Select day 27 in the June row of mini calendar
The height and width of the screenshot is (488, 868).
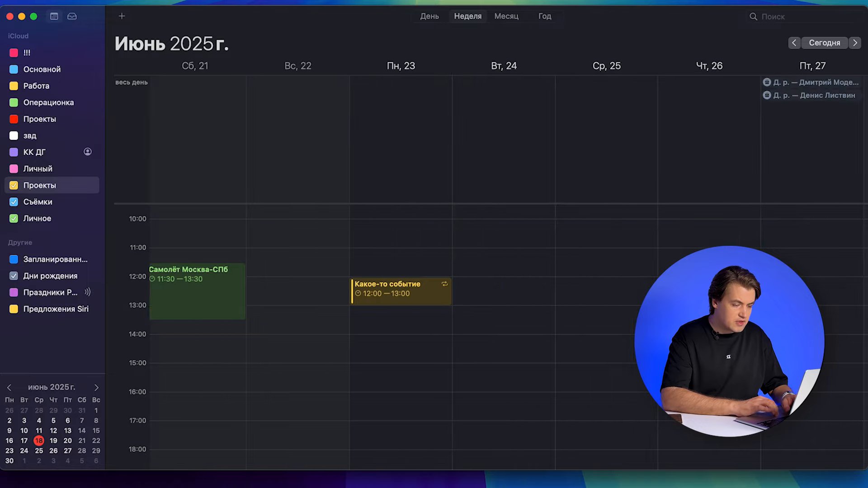coord(67,450)
